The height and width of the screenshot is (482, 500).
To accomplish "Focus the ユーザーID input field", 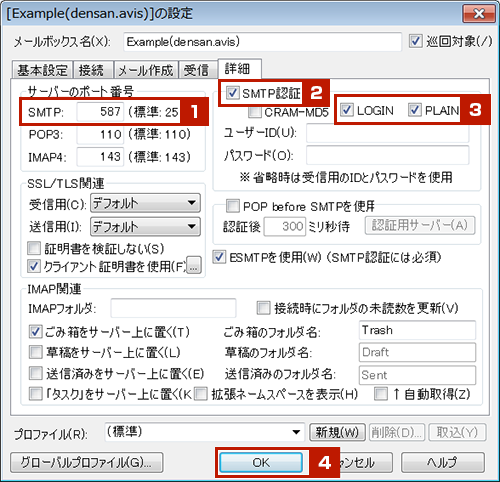I will coord(388,133).
